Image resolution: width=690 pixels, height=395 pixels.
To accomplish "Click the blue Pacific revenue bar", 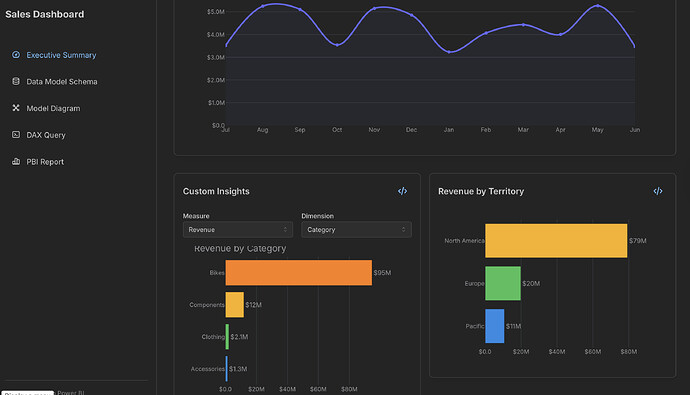I will (495, 326).
